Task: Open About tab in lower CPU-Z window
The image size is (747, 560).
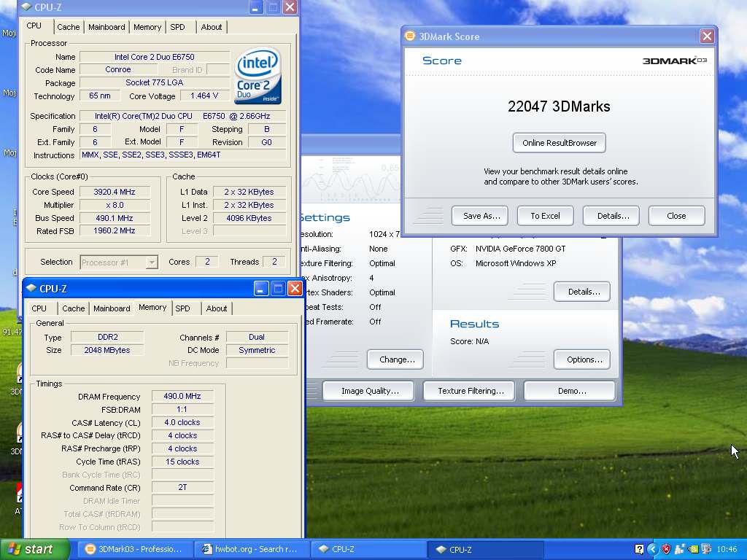Action: click(x=216, y=308)
